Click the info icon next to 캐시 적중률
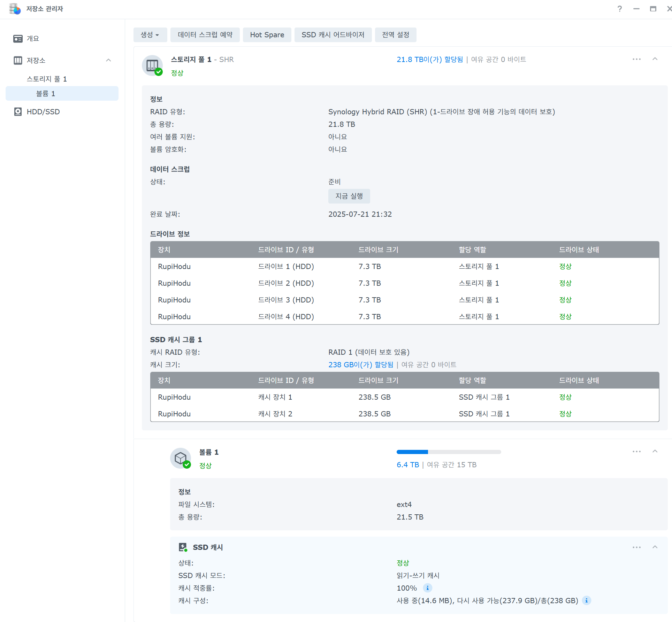The image size is (672, 622). pos(427,588)
